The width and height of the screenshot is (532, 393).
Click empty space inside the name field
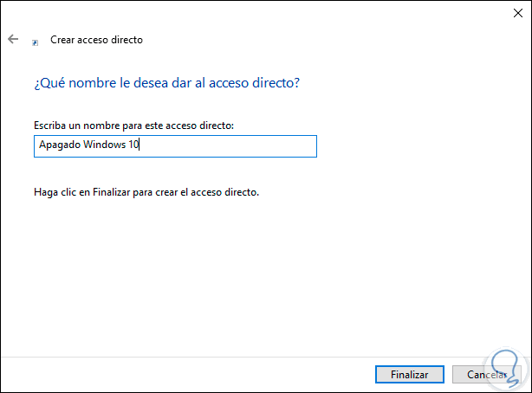tap(234, 146)
